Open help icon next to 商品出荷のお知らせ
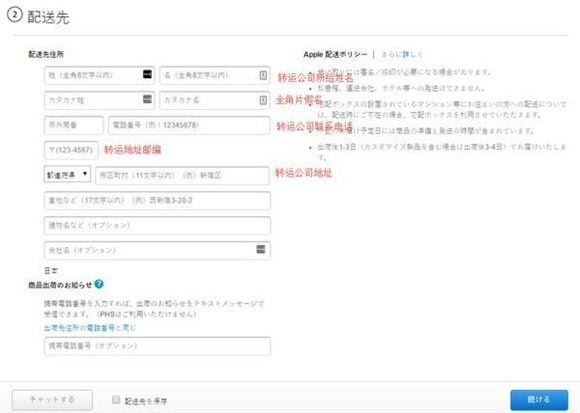 [x=99, y=284]
